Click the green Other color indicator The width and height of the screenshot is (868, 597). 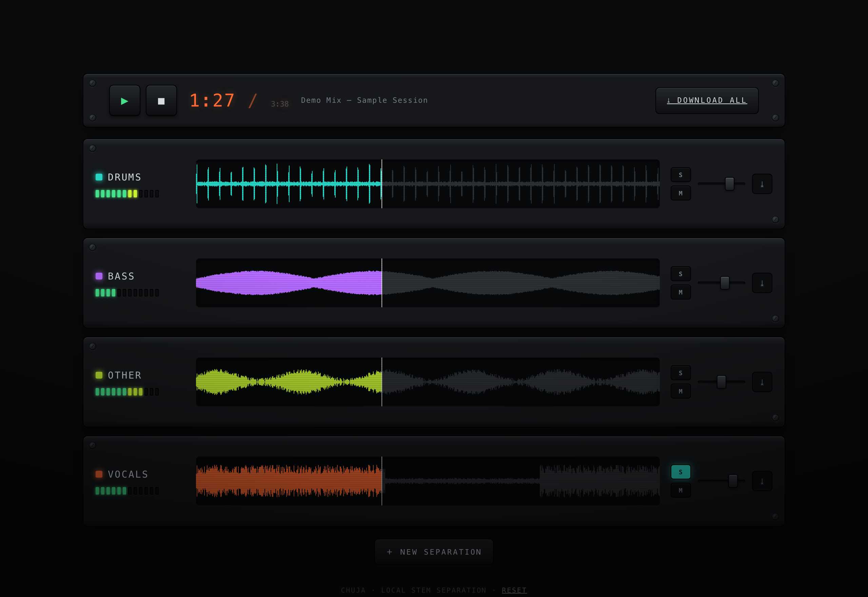click(99, 375)
